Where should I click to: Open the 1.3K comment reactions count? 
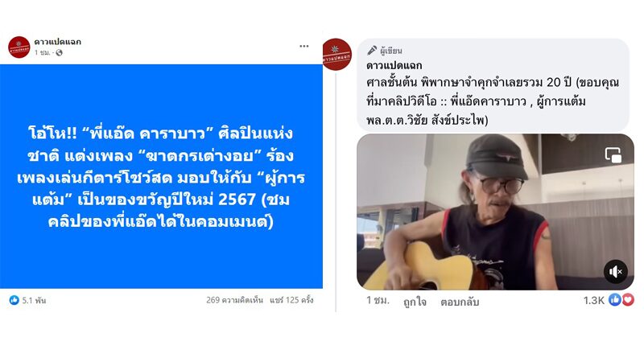pyautogui.click(x=594, y=300)
